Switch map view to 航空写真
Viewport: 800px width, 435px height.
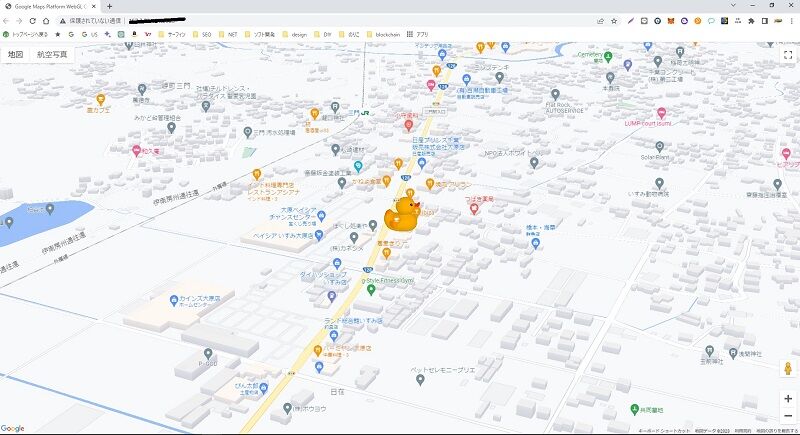pos(52,54)
